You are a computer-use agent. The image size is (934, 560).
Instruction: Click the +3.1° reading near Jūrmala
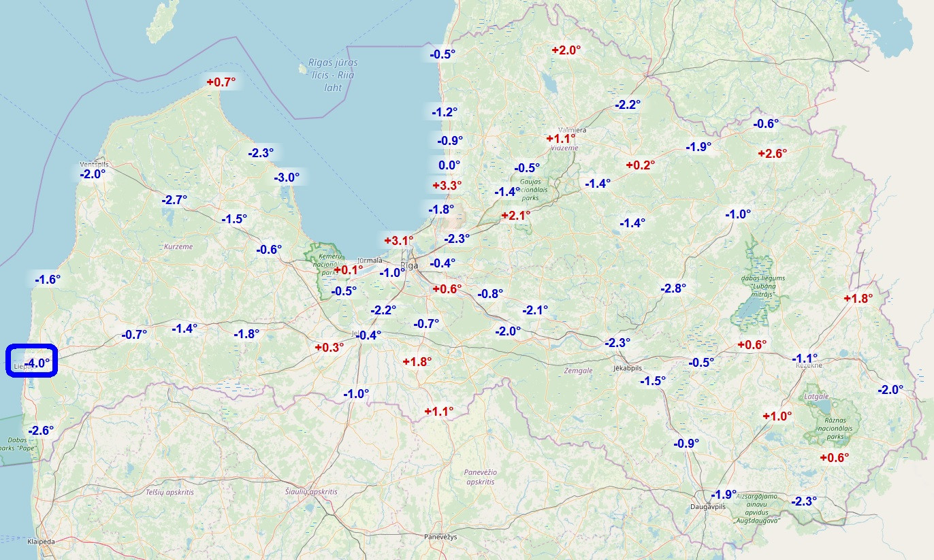399,240
